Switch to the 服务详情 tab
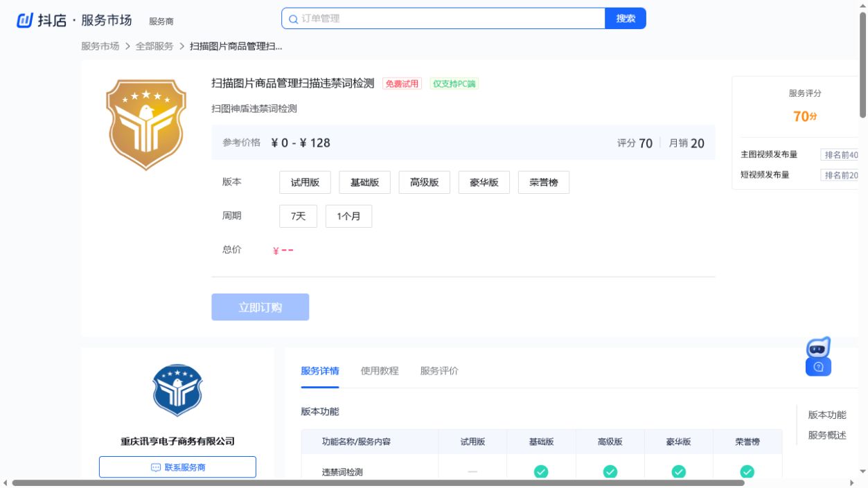 [320, 370]
